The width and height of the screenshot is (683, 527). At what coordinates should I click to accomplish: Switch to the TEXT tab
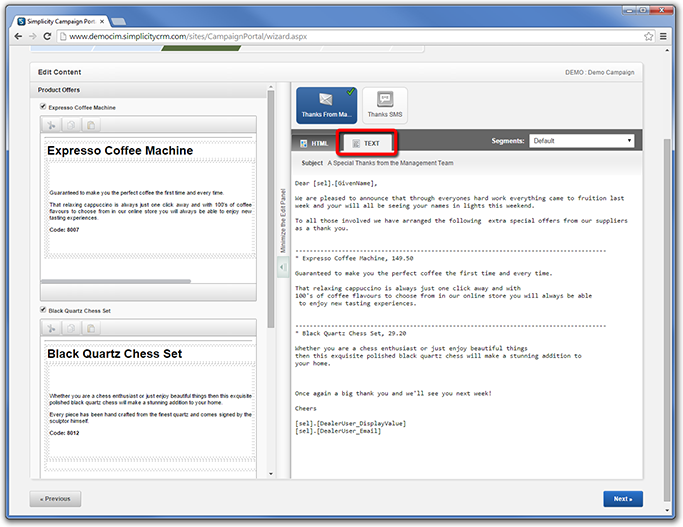click(367, 143)
